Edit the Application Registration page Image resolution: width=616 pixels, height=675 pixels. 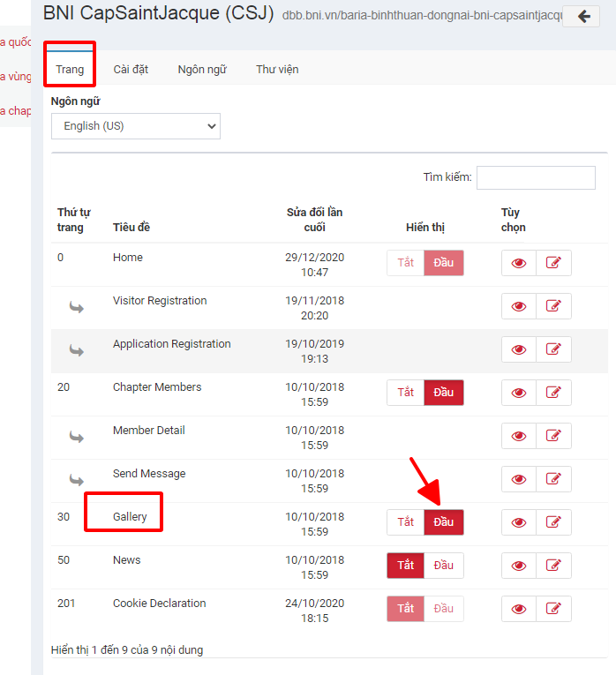(x=553, y=349)
